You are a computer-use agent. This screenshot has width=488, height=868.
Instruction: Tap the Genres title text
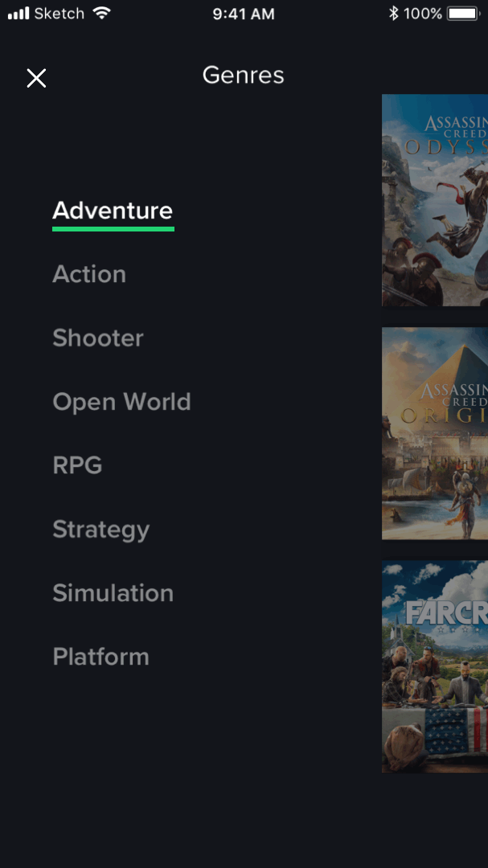pyautogui.click(x=243, y=76)
